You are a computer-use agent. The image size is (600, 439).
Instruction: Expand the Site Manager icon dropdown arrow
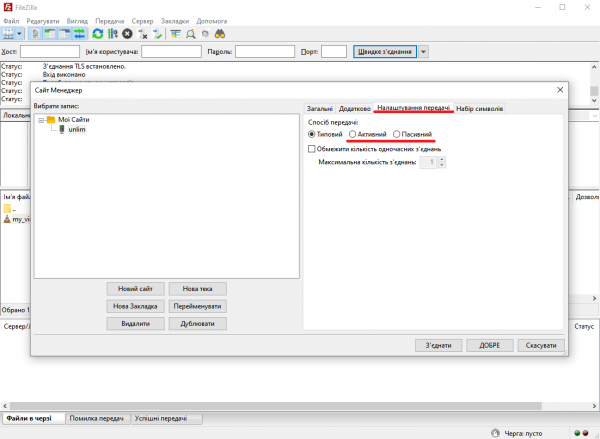click(19, 33)
